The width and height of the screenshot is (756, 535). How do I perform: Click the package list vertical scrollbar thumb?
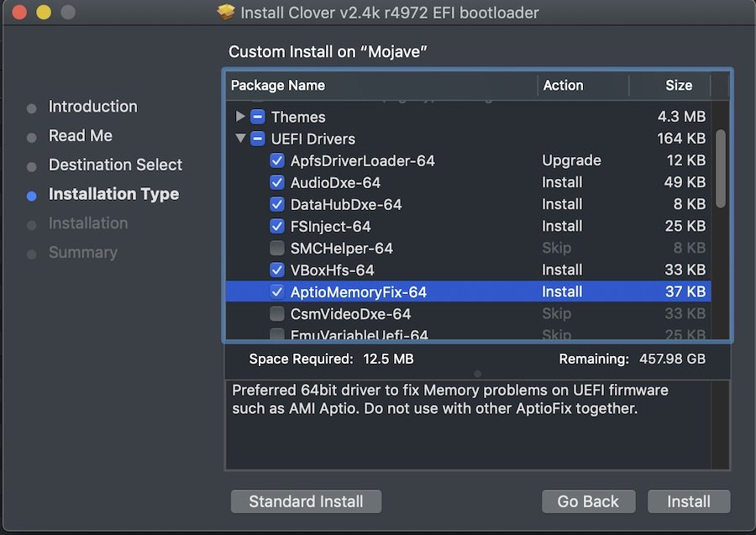point(721,169)
